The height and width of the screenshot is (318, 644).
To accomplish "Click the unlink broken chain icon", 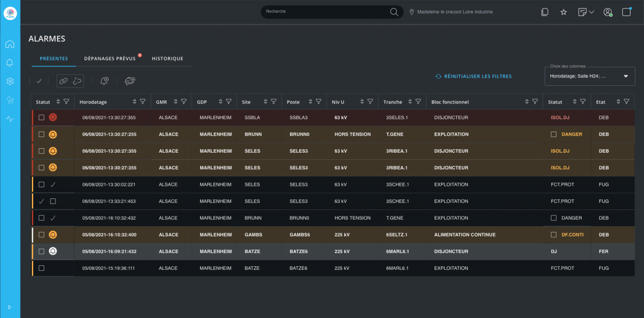I will tap(77, 81).
